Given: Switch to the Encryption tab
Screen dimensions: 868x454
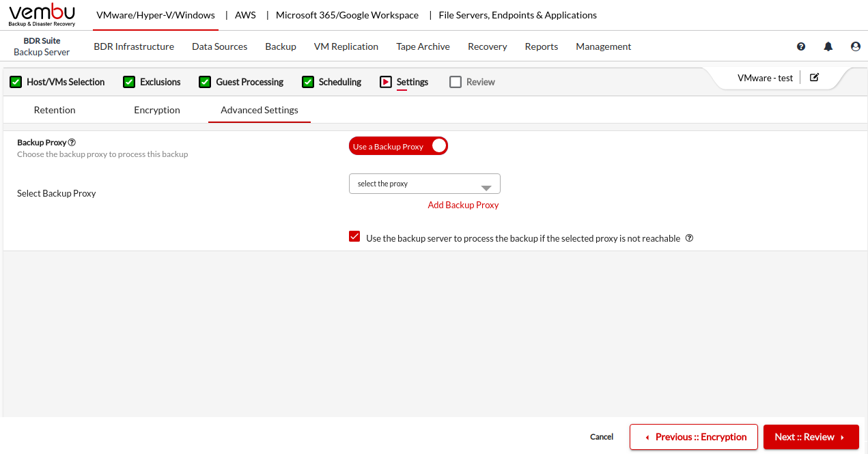Looking at the screenshot, I should [157, 110].
